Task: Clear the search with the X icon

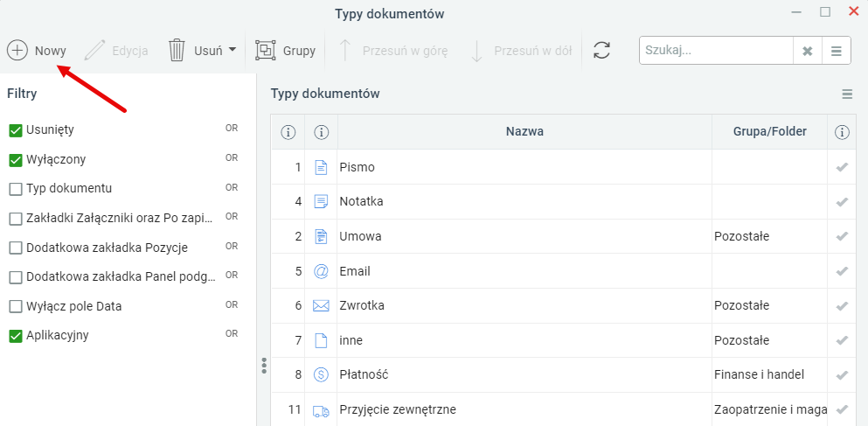Action: (x=808, y=51)
